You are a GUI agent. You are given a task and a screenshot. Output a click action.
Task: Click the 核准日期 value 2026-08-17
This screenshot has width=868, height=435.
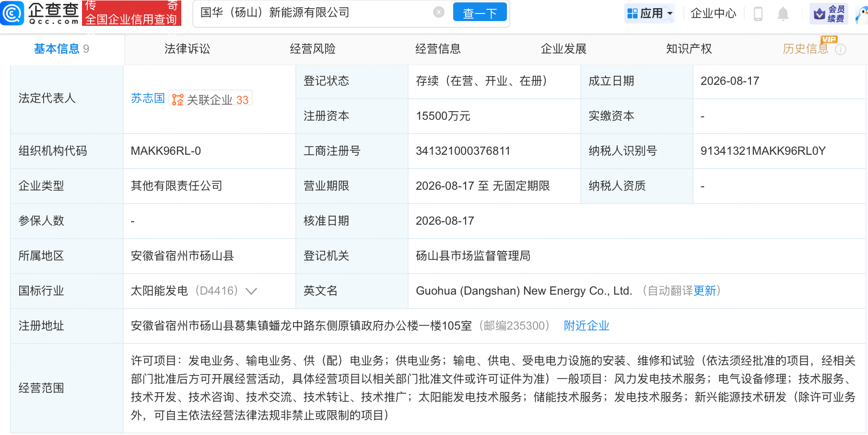pyautogui.click(x=445, y=221)
